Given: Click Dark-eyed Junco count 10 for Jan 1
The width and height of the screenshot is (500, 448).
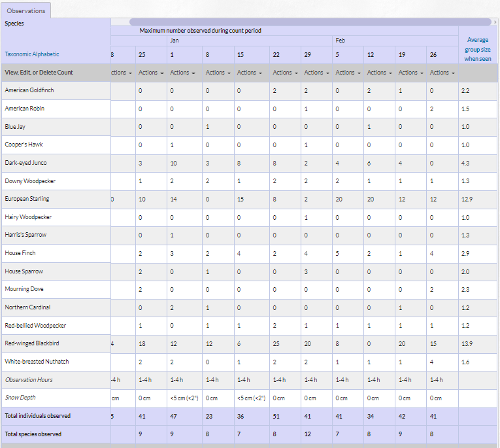Looking at the screenshot, I should tap(173, 163).
